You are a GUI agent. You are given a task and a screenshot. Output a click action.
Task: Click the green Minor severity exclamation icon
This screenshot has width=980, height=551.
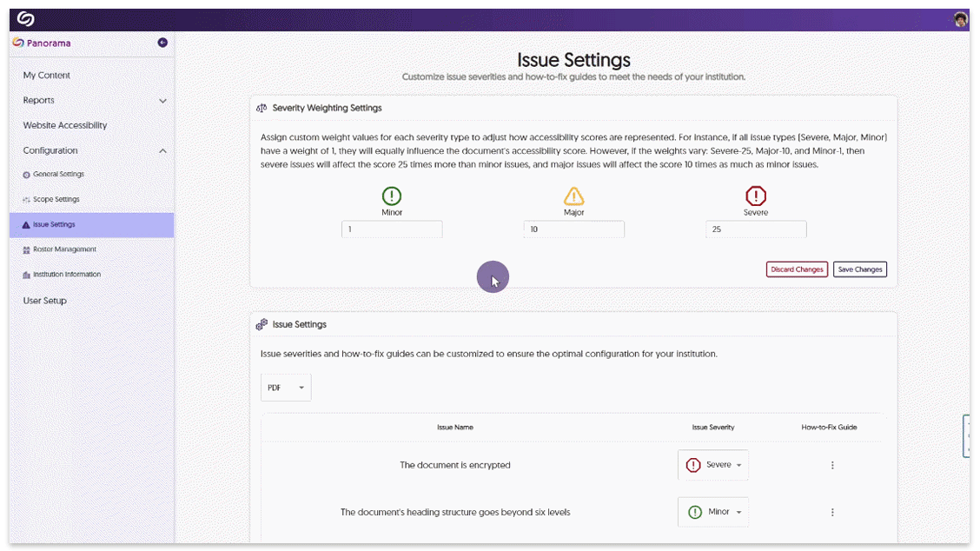pyautogui.click(x=391, y=196)
